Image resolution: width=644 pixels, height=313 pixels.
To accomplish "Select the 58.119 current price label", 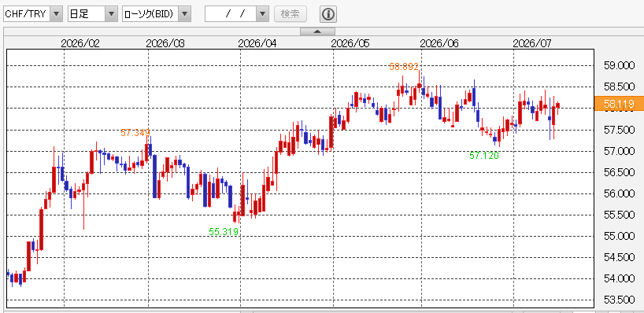I will click(619, 104).
